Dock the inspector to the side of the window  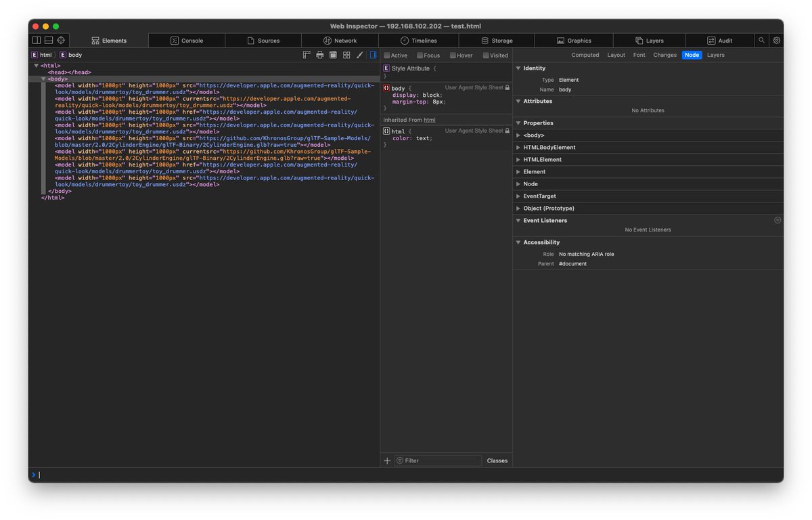pyautogui.click(x=37, y=41)
